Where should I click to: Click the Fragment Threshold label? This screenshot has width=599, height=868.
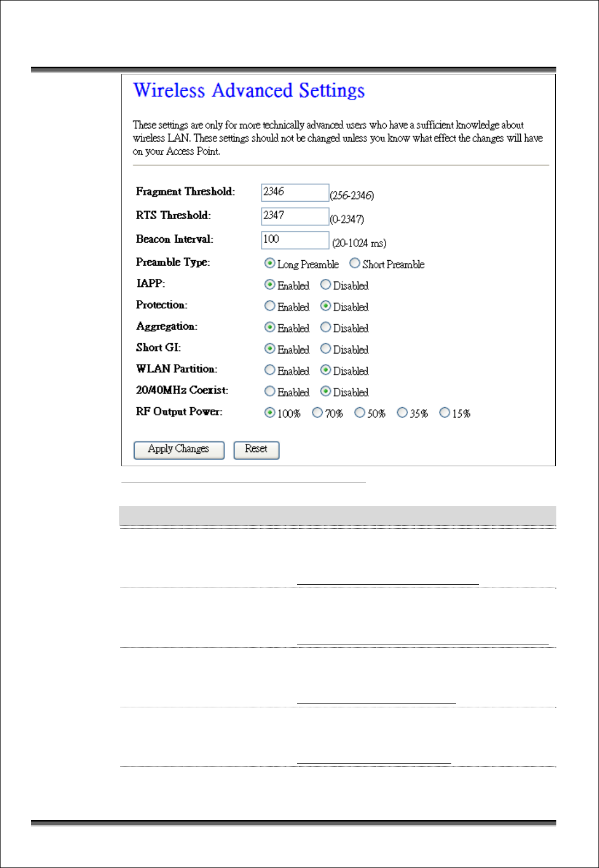tap(185, 191)
